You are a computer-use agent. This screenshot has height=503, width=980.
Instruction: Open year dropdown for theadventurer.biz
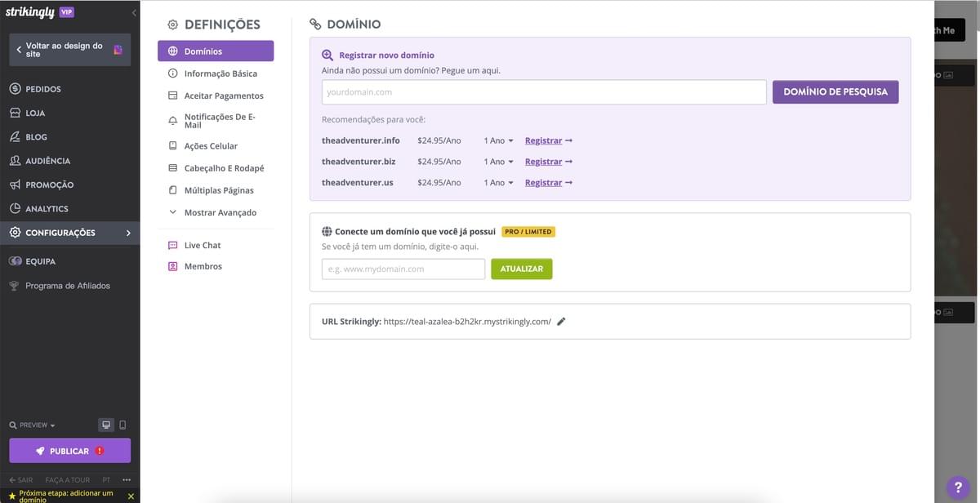coord(498,162)
